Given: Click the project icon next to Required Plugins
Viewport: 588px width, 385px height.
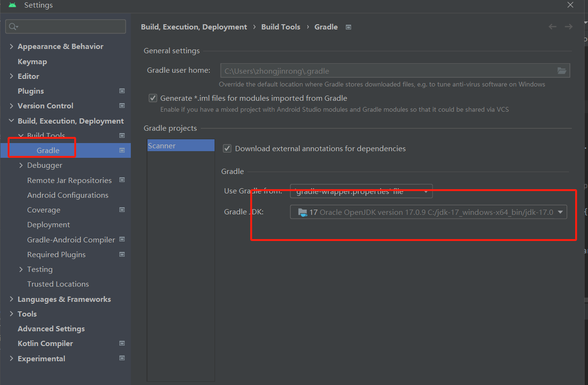Looking at the screenshot, I should [x=122, y=254].
